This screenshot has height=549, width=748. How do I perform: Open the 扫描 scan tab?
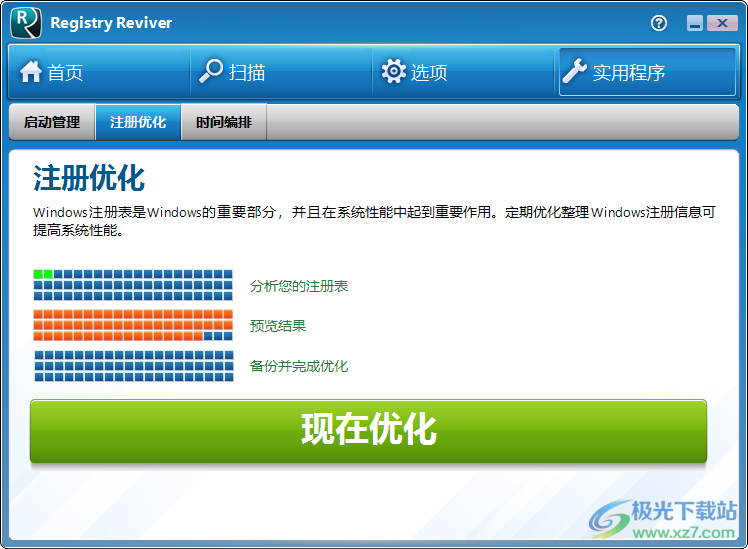click(x=281, y=72)
